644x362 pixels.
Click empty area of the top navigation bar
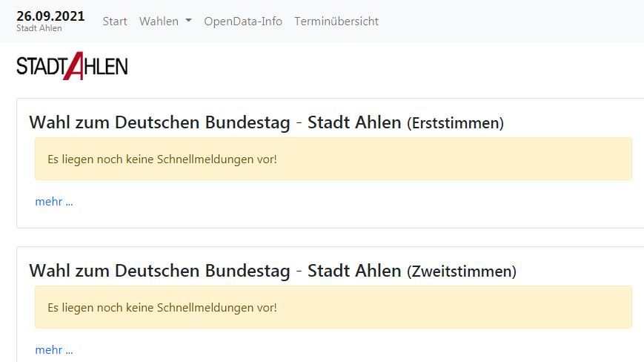pyautogui.click(x=509, y=21)
